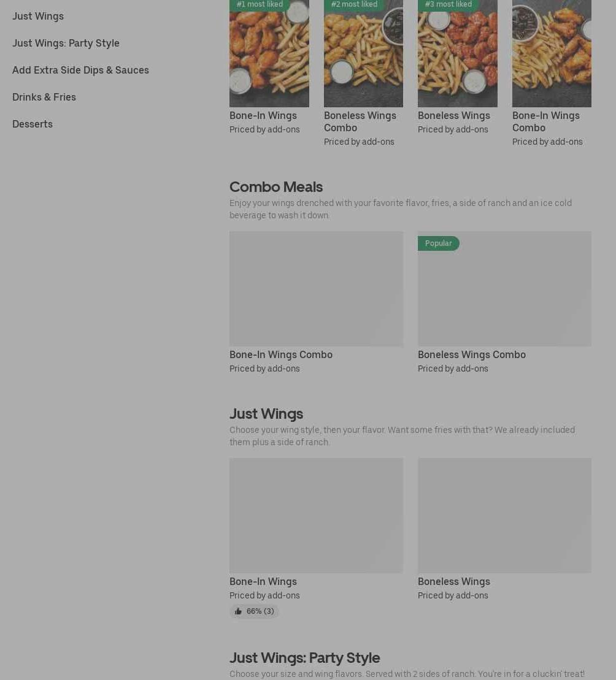Select the fourth featured Bone-In Wings Combo photo
Viewport: 616px width, 680px height.
[552, 53]
